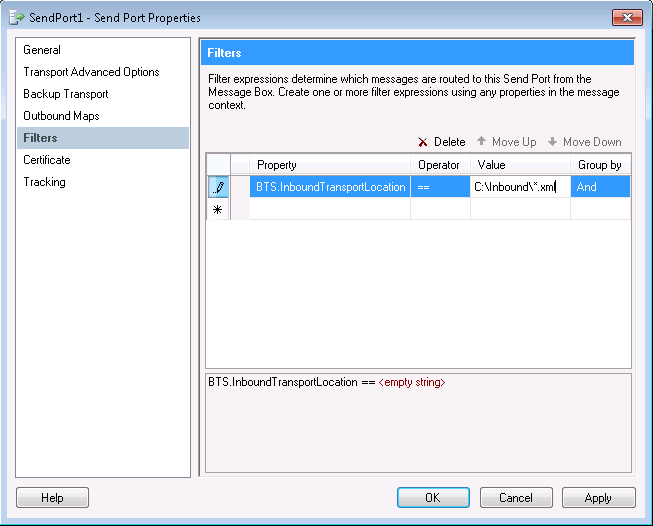Click the Move Up label
Screen dimensions: 653x526
click(514, 142)
